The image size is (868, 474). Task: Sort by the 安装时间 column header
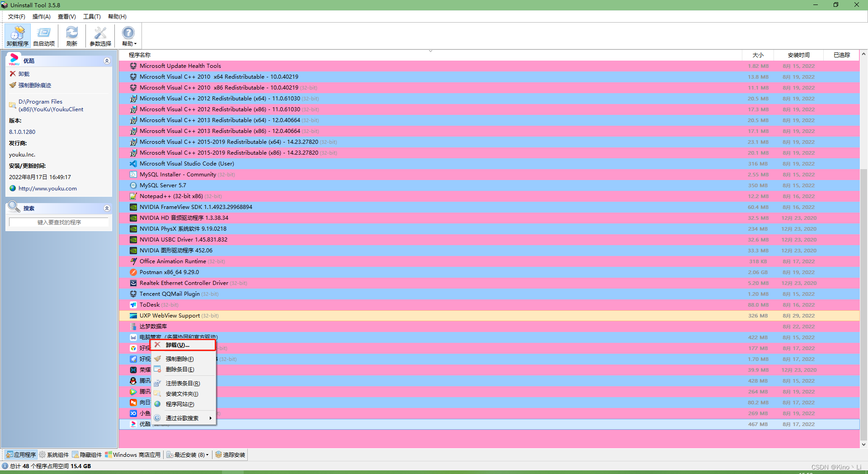tap(799, 55)
